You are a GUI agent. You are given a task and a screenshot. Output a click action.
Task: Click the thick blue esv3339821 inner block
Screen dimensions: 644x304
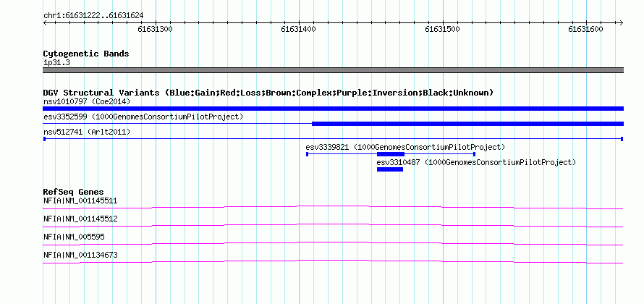(x=391, y=154)
